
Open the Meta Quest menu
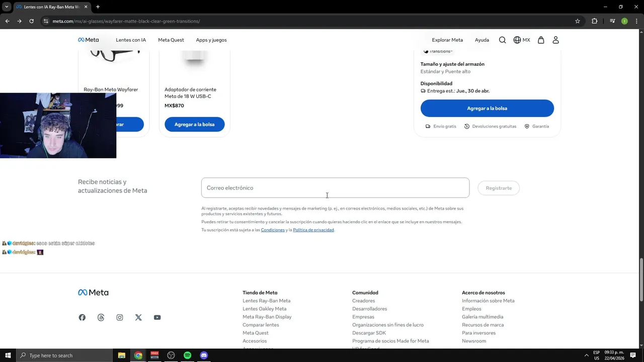(171, 40)
